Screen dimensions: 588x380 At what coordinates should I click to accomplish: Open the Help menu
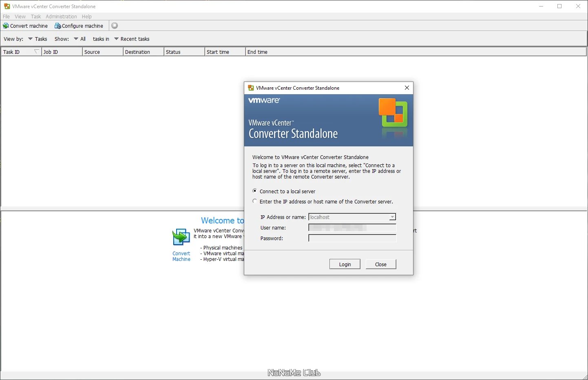point(86,17)
